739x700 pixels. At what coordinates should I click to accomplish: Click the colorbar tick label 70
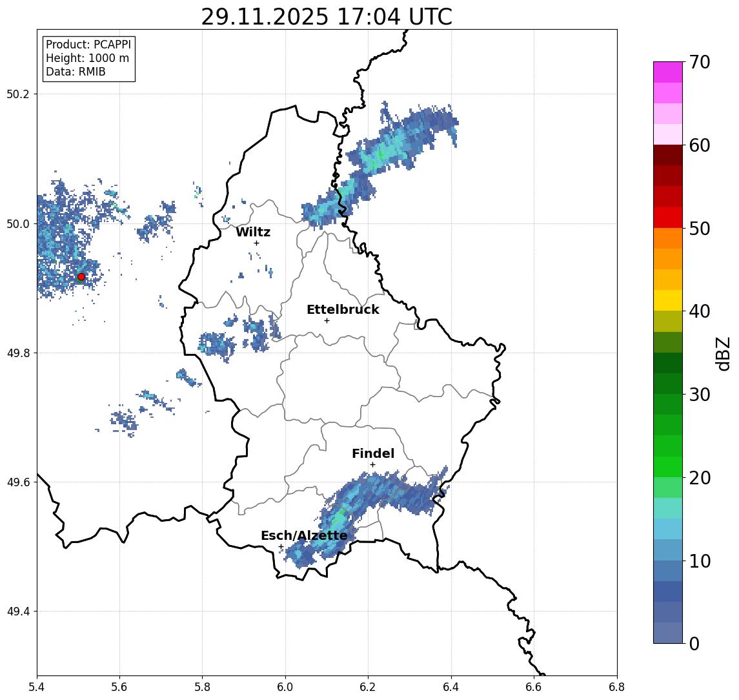(x=700, y=62)
